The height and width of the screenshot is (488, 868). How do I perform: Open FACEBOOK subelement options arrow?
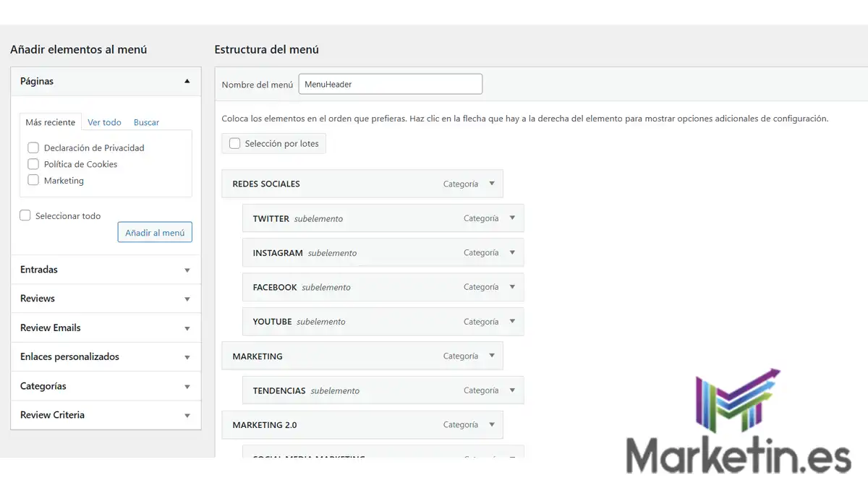pyautogui.click(x=514, y=287)
